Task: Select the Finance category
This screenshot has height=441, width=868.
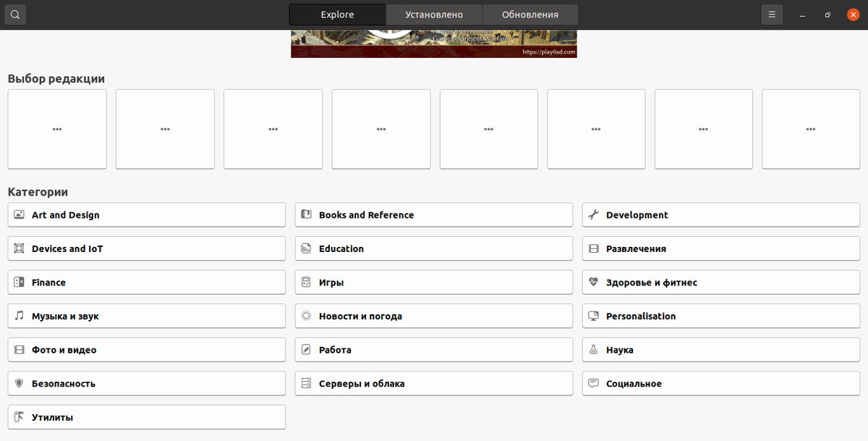Action: (x=147, y=282)
